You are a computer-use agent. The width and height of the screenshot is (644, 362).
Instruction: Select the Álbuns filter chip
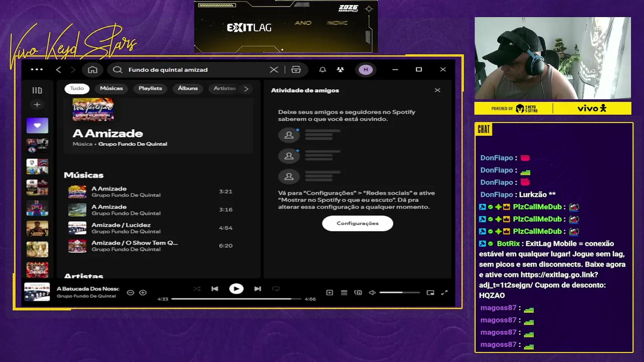(188, 88)
